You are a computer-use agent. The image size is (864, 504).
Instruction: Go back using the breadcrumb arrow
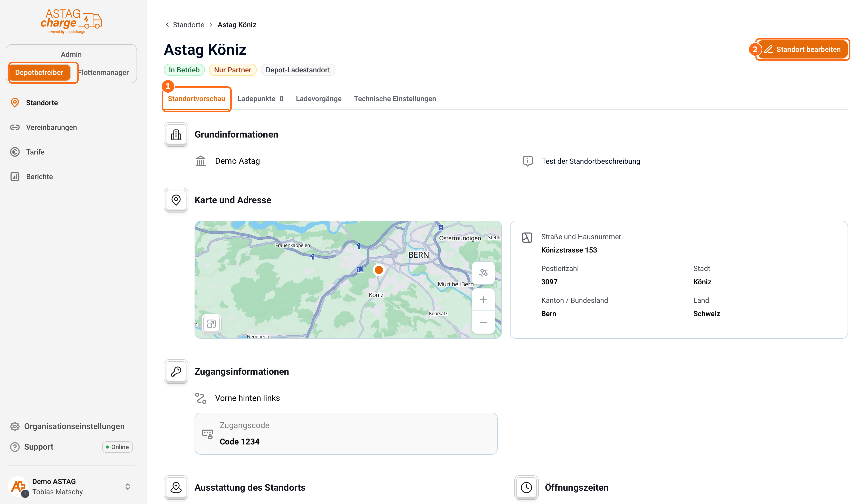click(x=167, y=25)
